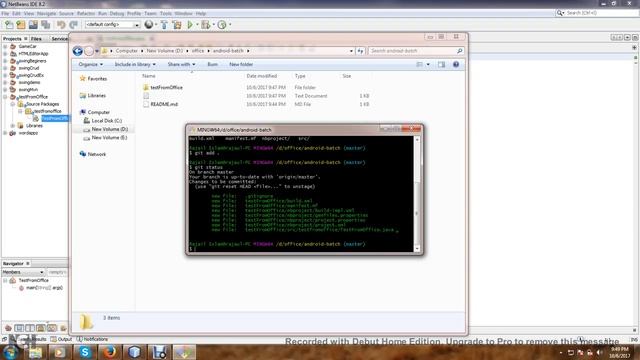Viewport: 640px width, 360px height.
Task: Open Source menu in NetBeans
Action: pyautogui.click(x=66, y=13)
